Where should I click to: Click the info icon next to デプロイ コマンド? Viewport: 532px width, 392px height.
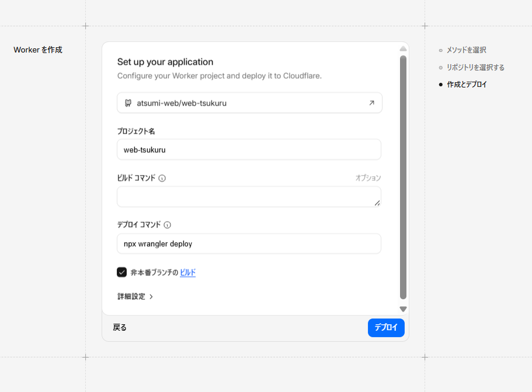click(x=167, y=225)
